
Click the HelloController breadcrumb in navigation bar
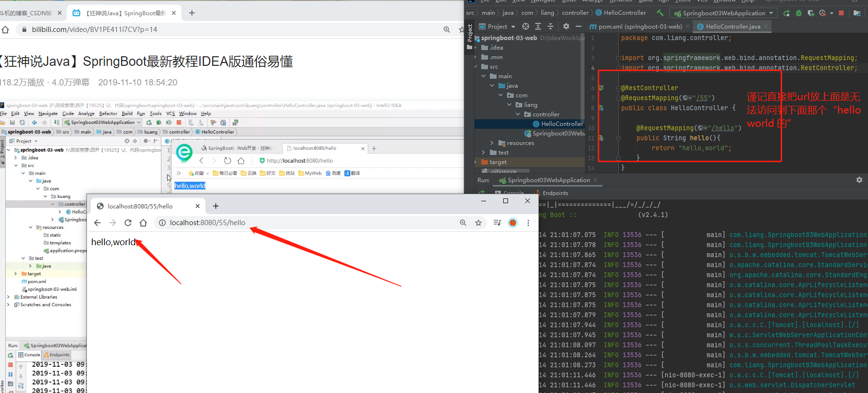coord(621,13)
